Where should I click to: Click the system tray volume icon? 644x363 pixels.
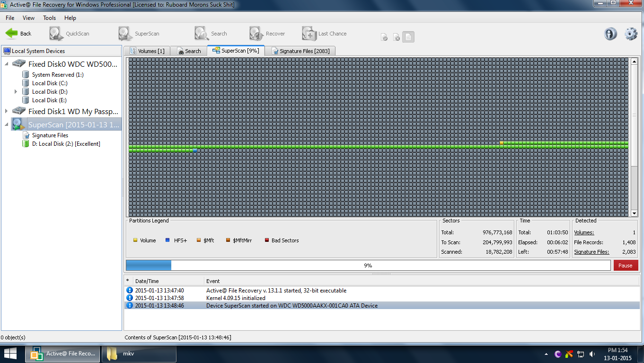[x=591, y=354]
